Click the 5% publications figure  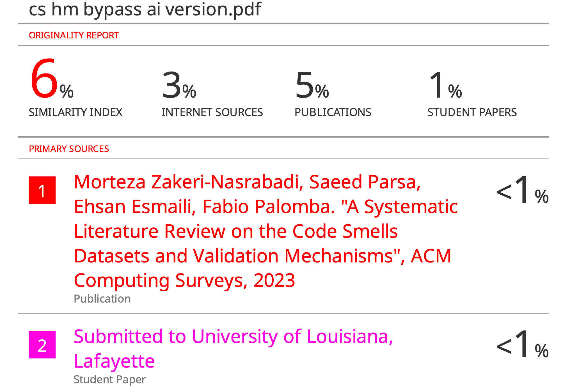(x=312, y=86)
